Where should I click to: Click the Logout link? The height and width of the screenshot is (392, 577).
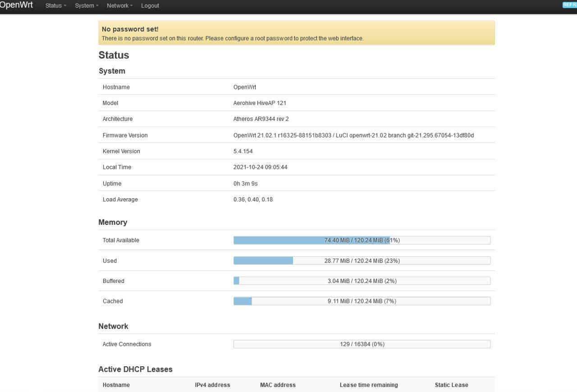[x=150, y=6]
